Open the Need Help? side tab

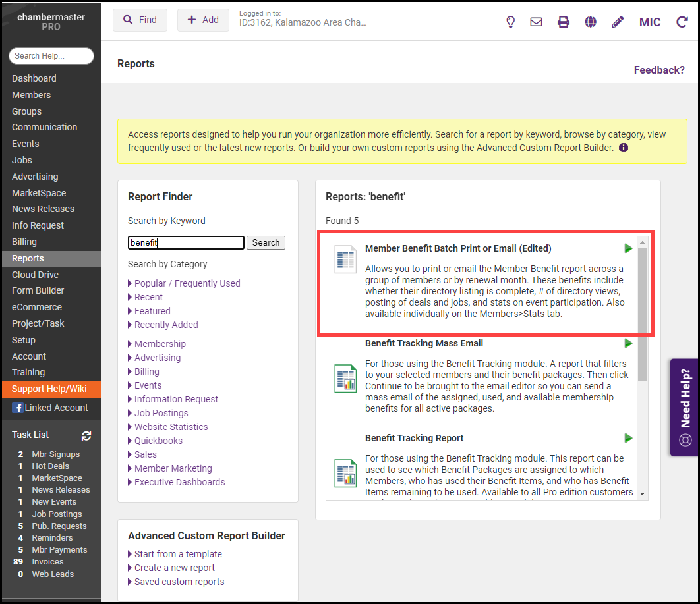[685, 407]
